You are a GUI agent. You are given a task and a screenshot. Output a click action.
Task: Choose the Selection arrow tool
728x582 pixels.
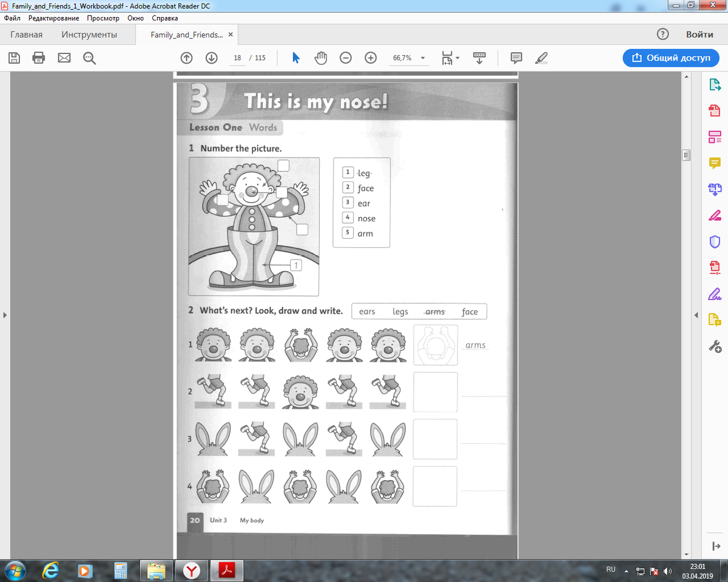coord(296,58)
